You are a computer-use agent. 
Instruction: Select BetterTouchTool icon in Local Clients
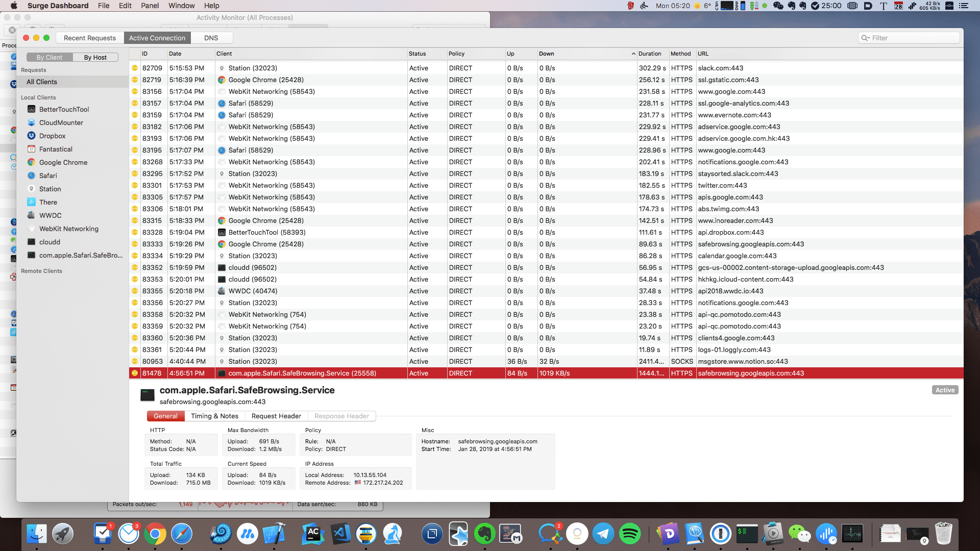coord(31,109)
